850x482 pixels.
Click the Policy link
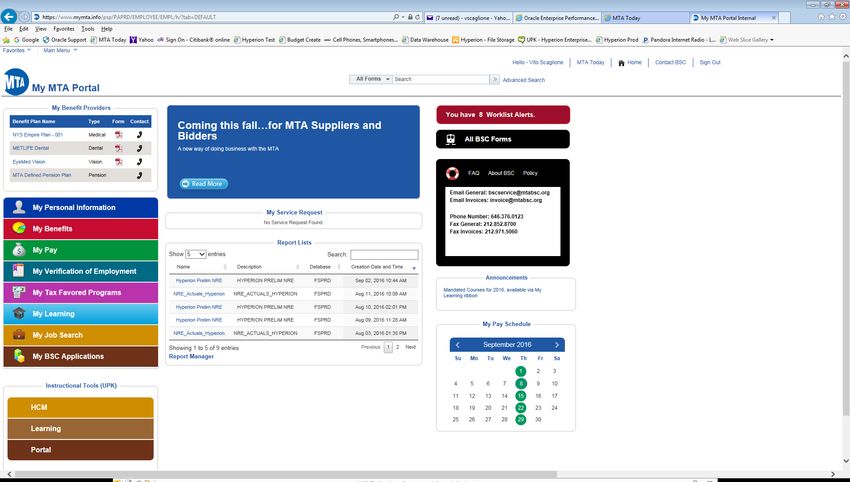point(530,173)
